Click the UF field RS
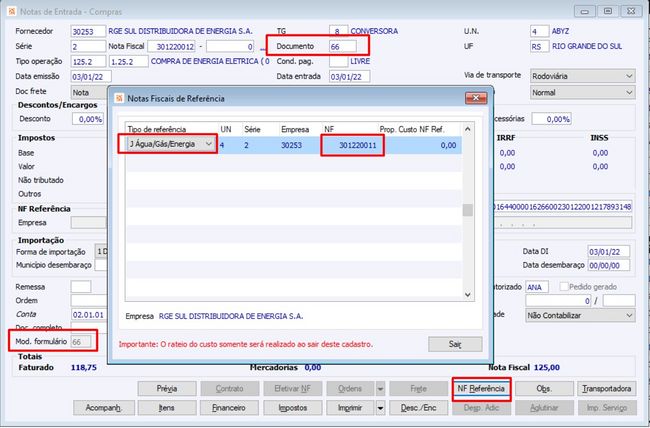The width and height of the screenshot is (650, 428). point(539,46)
